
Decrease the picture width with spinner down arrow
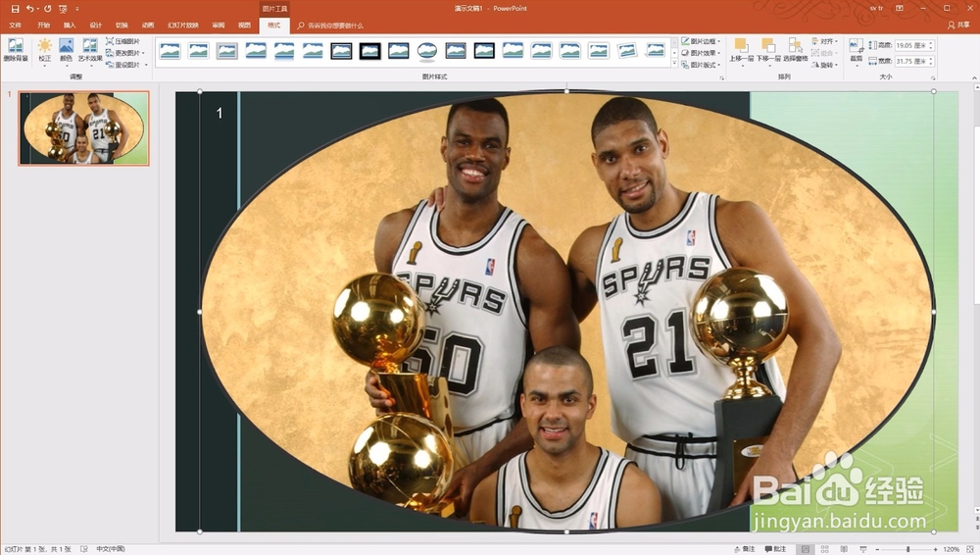[931, 63]
